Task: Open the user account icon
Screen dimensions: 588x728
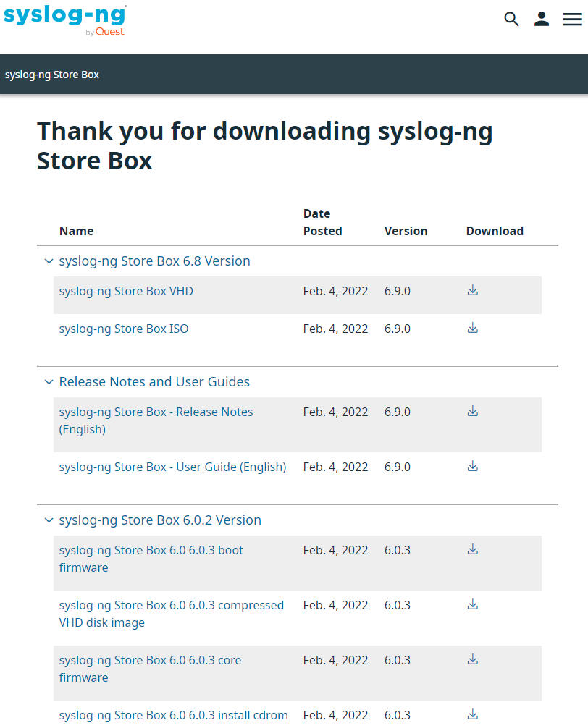Action: (542, 19)
